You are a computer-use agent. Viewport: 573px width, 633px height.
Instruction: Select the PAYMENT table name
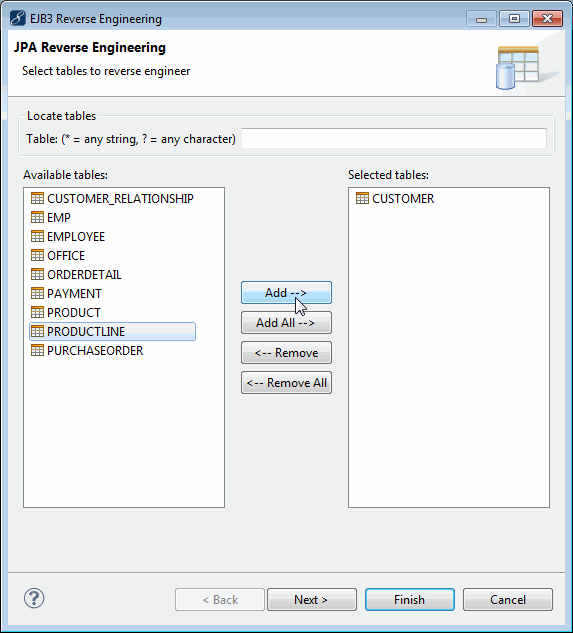[74, 293]
